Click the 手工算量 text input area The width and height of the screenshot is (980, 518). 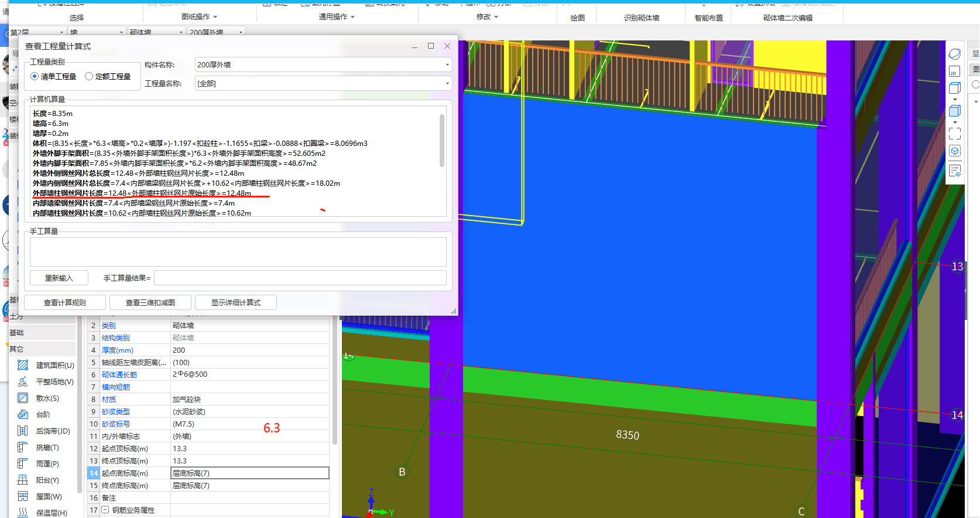[238, 252]
